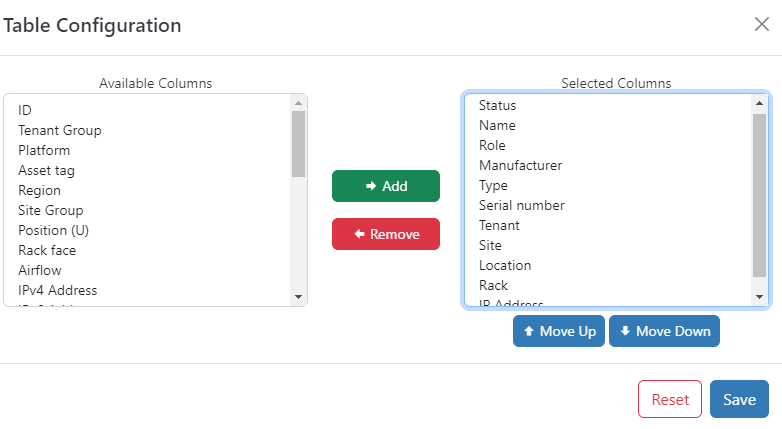Click Available Columns scroll down arrow

298,297
